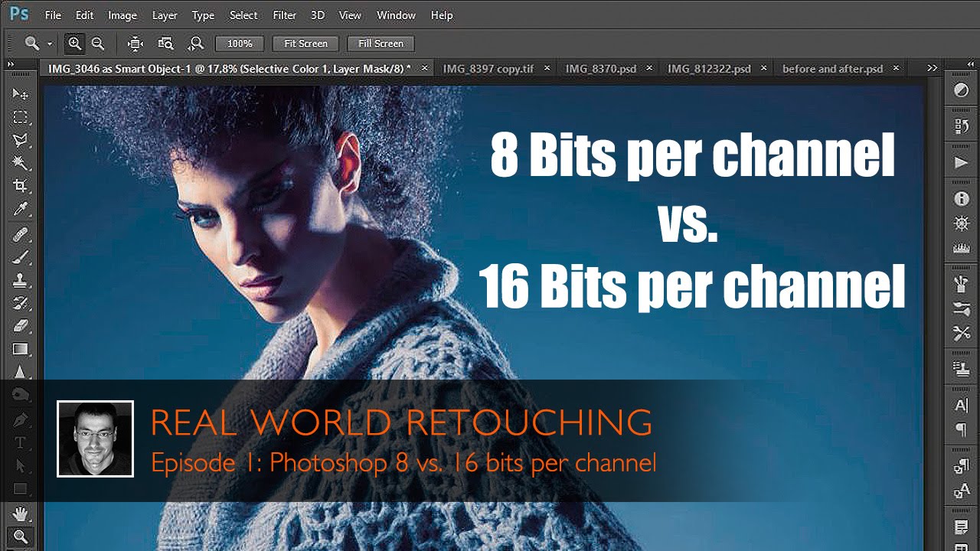The width and height of the screenshot is (980, 551).
Task: Switch to Zoom Out mode
Action: [97, 44]
